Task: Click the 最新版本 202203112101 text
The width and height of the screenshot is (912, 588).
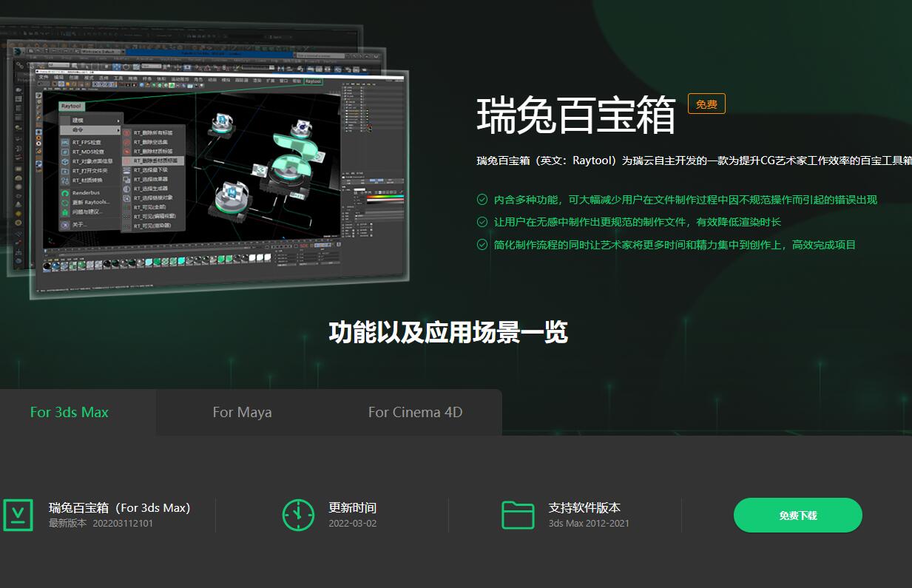Action: (x=101, y=524)
